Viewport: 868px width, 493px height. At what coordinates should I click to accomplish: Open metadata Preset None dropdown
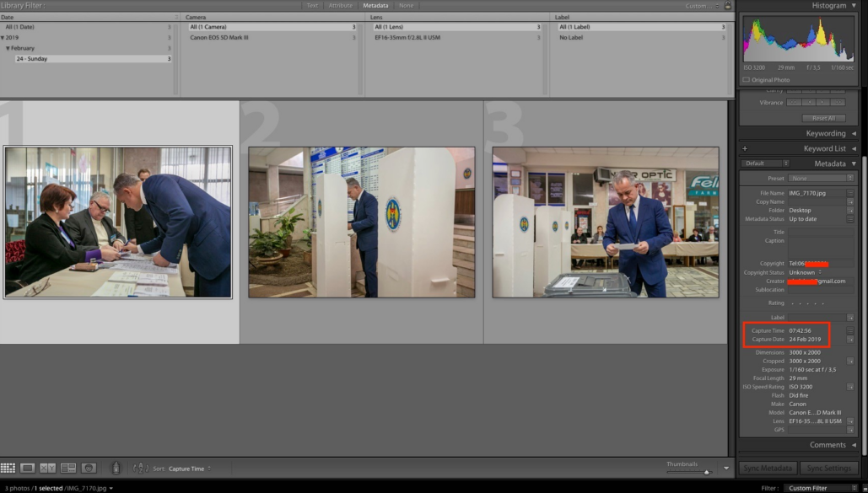(x=822, y=178)
